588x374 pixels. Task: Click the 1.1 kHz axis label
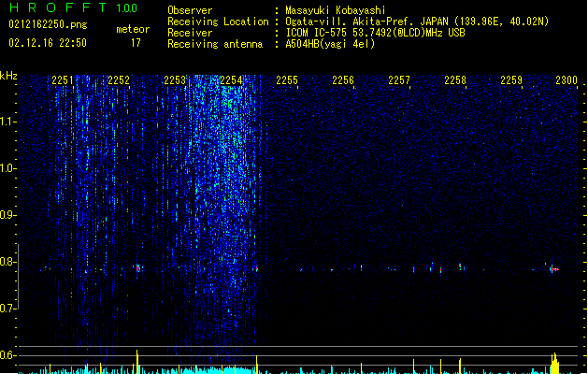[7, 122]
